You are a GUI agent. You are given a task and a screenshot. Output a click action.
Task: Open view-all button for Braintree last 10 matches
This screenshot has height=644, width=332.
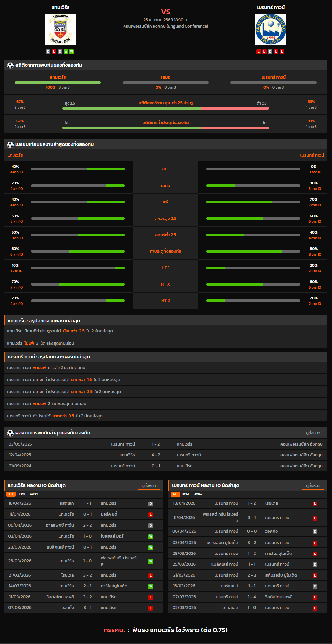click(313, 486)
